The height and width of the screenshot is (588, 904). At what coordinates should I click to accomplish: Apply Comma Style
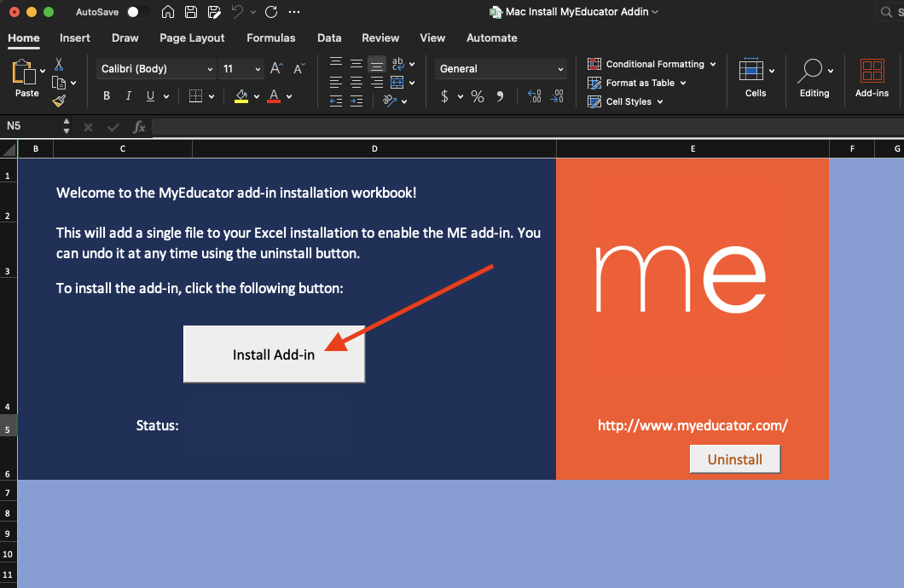(500, 96)
